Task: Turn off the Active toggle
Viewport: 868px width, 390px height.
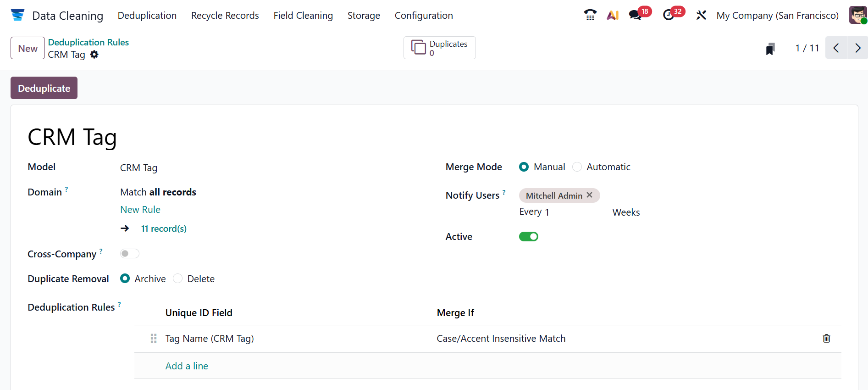Action: [x=528, y=237]
